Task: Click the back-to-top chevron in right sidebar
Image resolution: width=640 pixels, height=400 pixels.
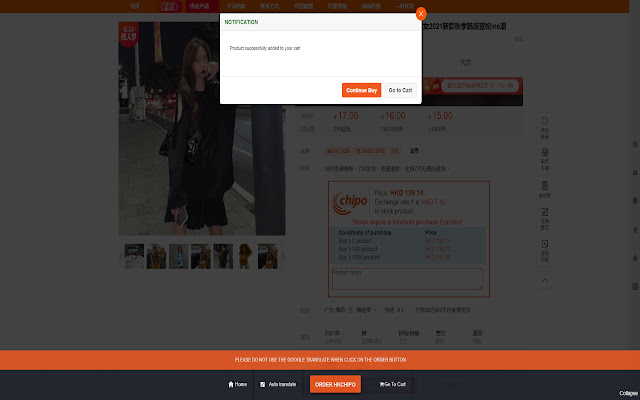Action: (x=544, y=281)
